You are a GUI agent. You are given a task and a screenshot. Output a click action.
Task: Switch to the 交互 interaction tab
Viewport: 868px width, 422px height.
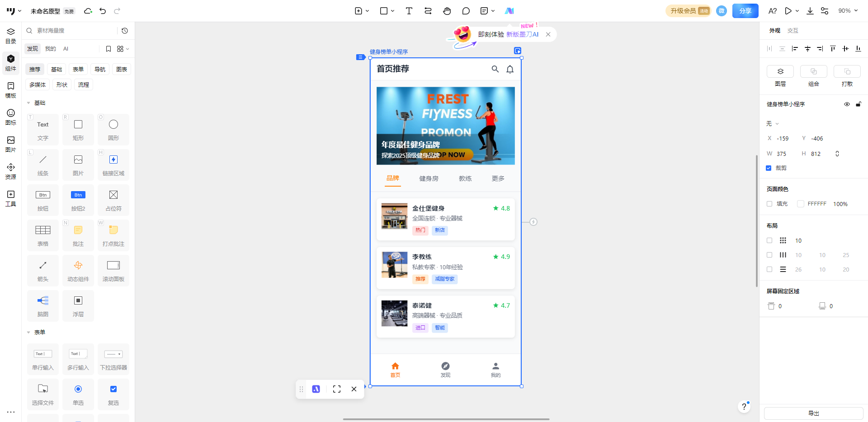(x=793, y=31)
